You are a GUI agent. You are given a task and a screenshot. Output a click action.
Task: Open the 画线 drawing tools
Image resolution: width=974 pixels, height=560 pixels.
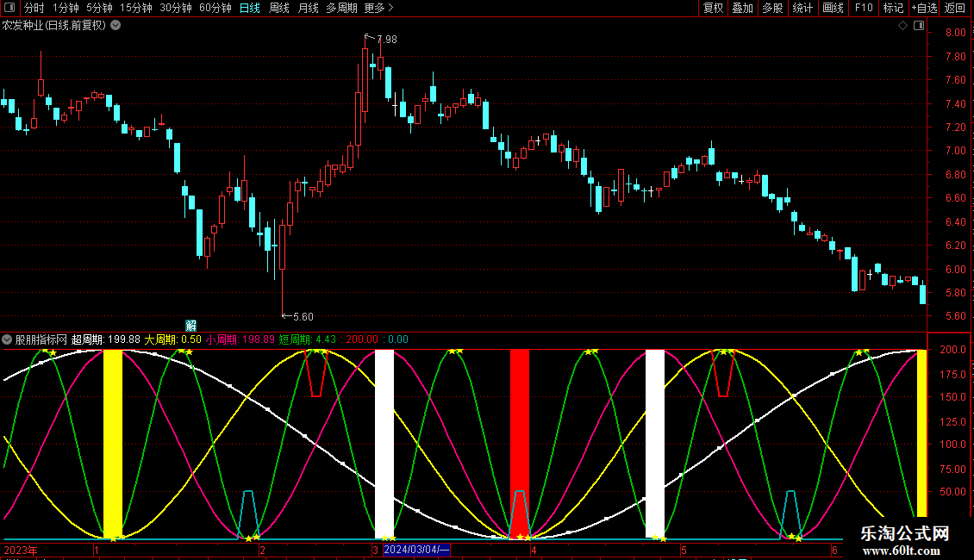pos(833,8)
